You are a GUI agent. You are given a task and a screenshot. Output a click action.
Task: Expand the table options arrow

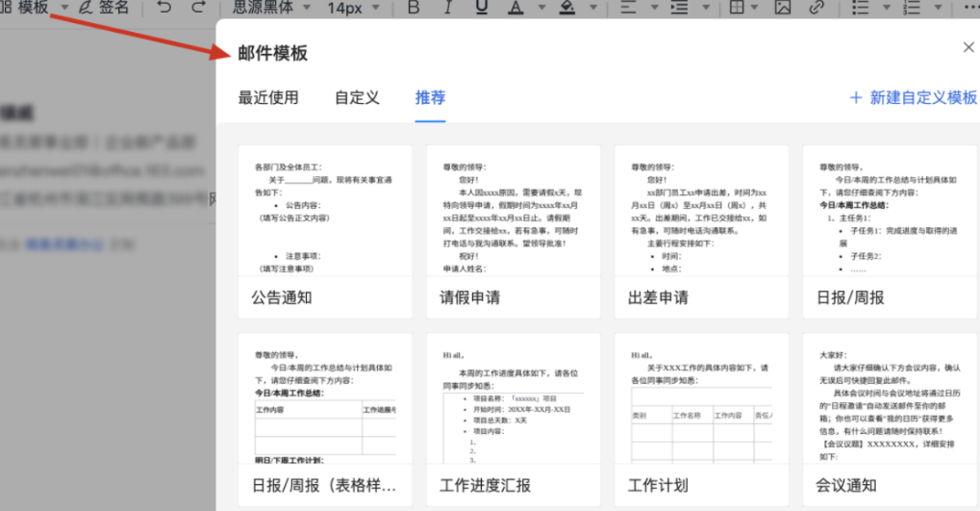754,8
